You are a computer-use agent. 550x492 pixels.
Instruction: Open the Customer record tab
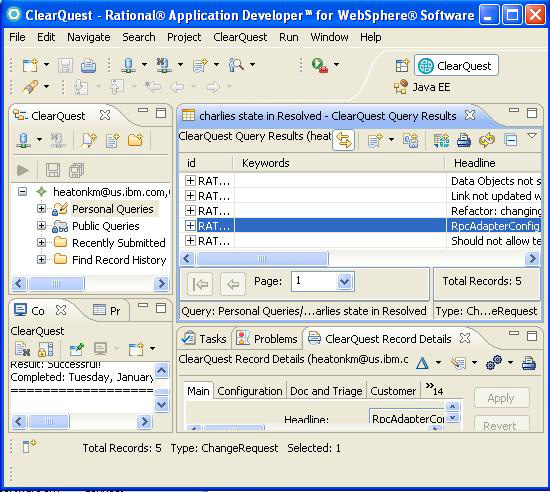coord(393,391)
